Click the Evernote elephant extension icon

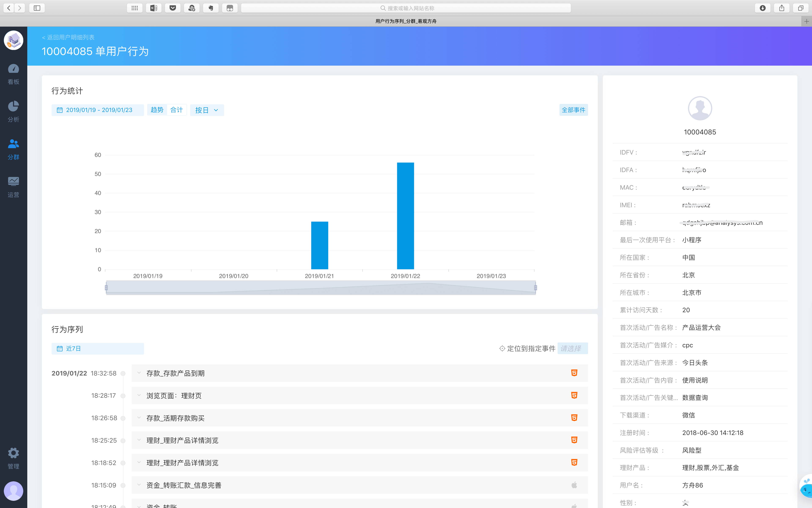tap(211, 8)
